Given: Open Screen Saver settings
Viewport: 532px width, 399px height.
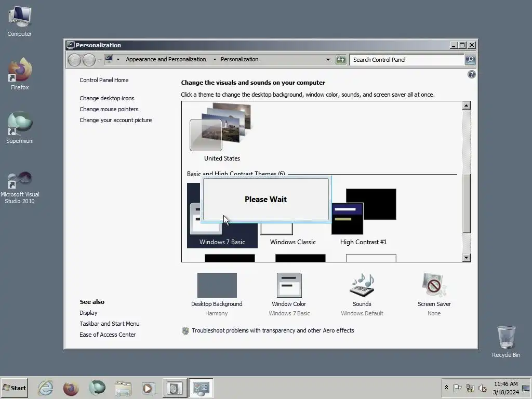Looking at the screenshot, I should pyautogui.click(x=434, y=295).
